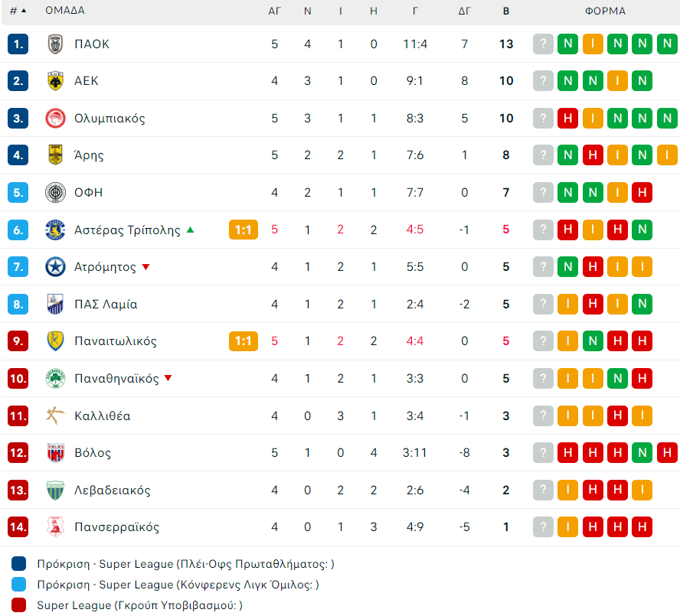The image size is (680, 616).
Task: Click ΠΑΟΚ's gray question mark form box
Action: [x=543, y=44]
